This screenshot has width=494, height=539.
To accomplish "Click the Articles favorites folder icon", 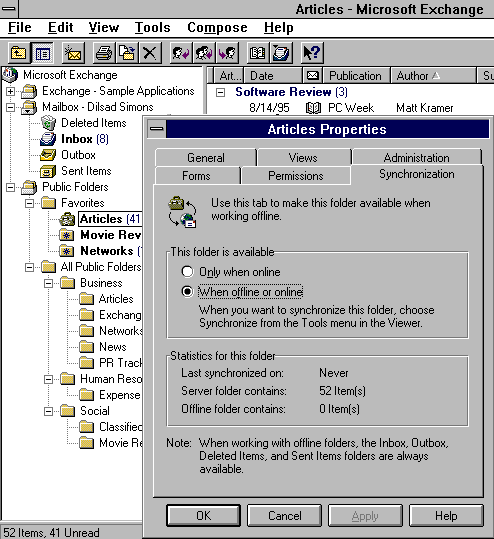I will pos(67,219).
